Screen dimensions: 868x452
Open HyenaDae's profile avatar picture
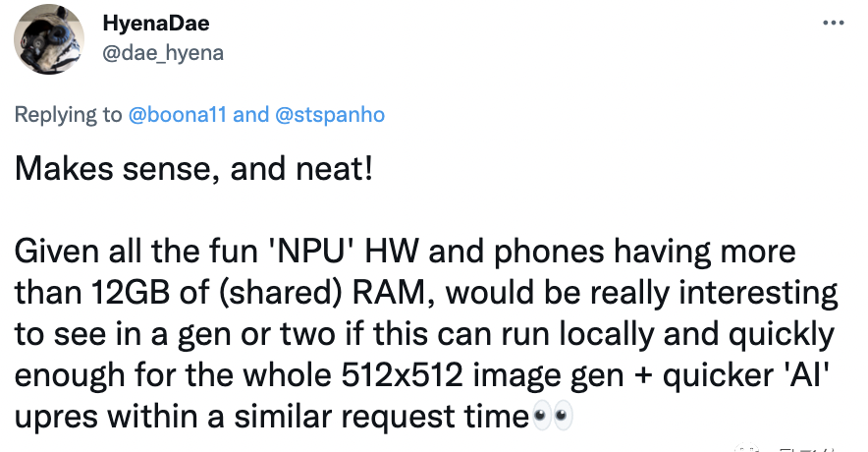click(x=49, y=39)
